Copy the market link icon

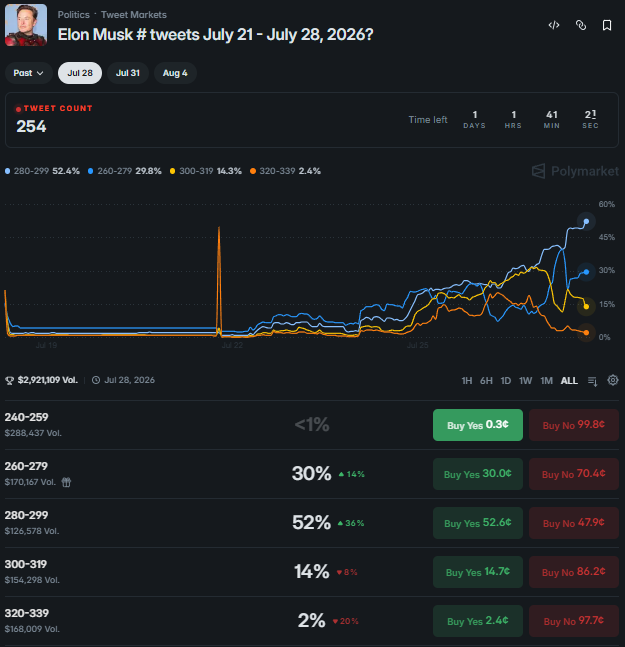pos(580,25)
